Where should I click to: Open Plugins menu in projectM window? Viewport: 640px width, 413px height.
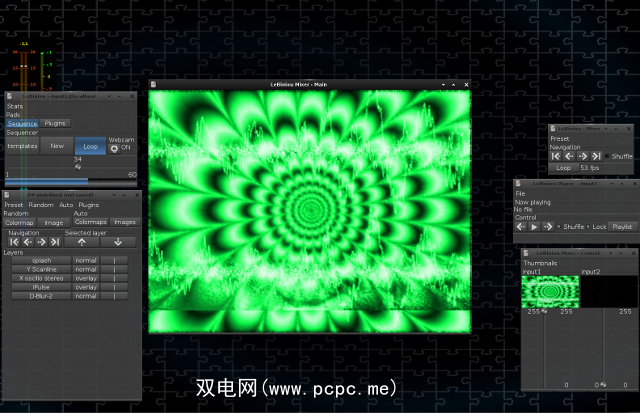point(89,204)
